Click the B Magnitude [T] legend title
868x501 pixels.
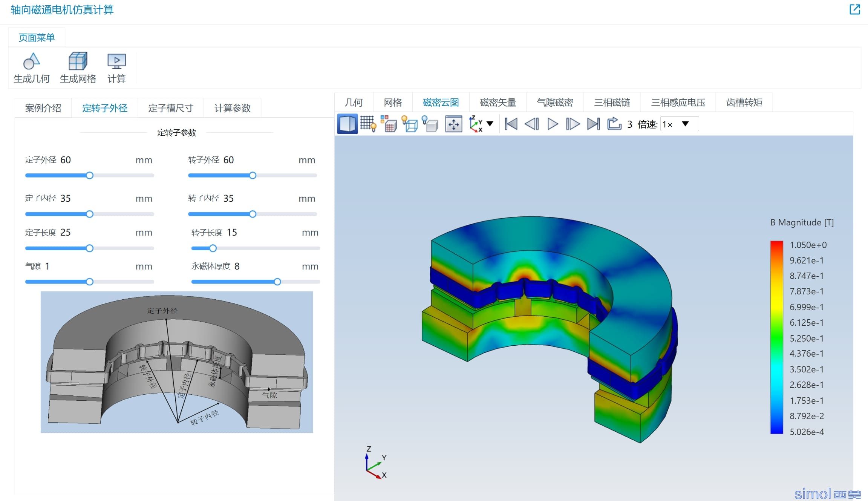pyautogui.click(x=802, y=222)
